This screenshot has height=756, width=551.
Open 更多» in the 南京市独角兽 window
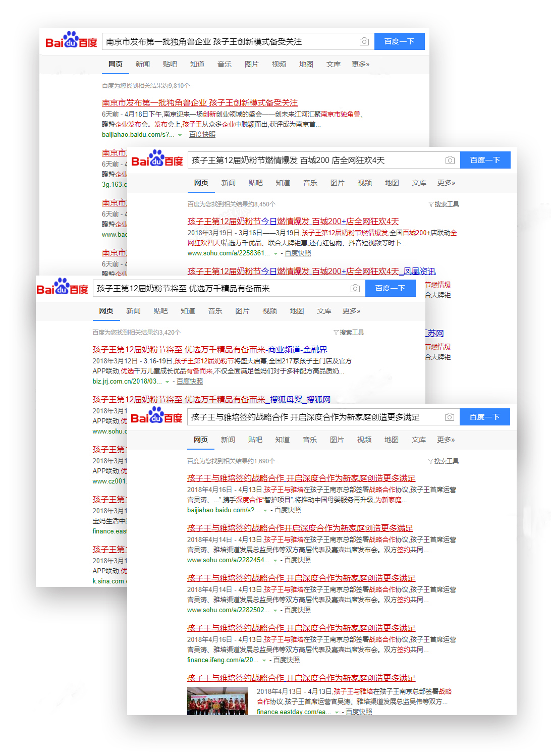tap(361, 65)
